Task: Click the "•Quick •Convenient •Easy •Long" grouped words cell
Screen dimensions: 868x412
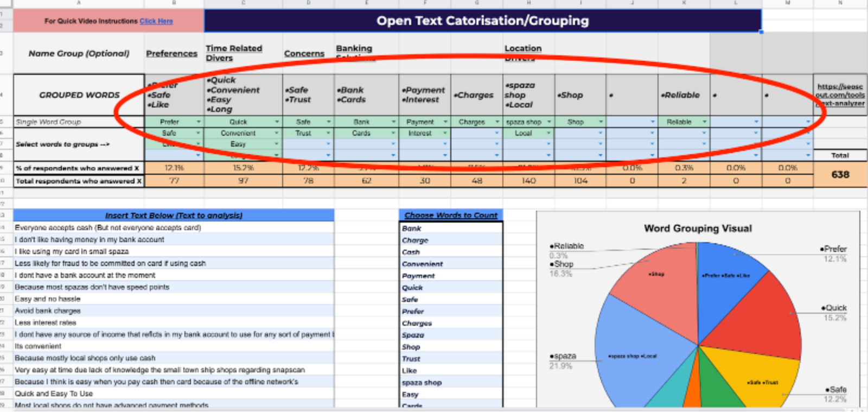Action: coord(243,95)
